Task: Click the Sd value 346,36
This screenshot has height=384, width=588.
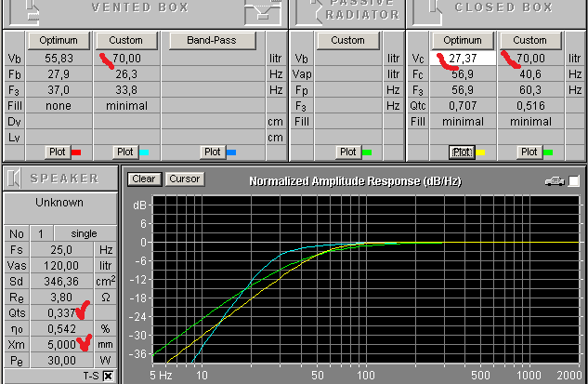Action: pos(61,282)
